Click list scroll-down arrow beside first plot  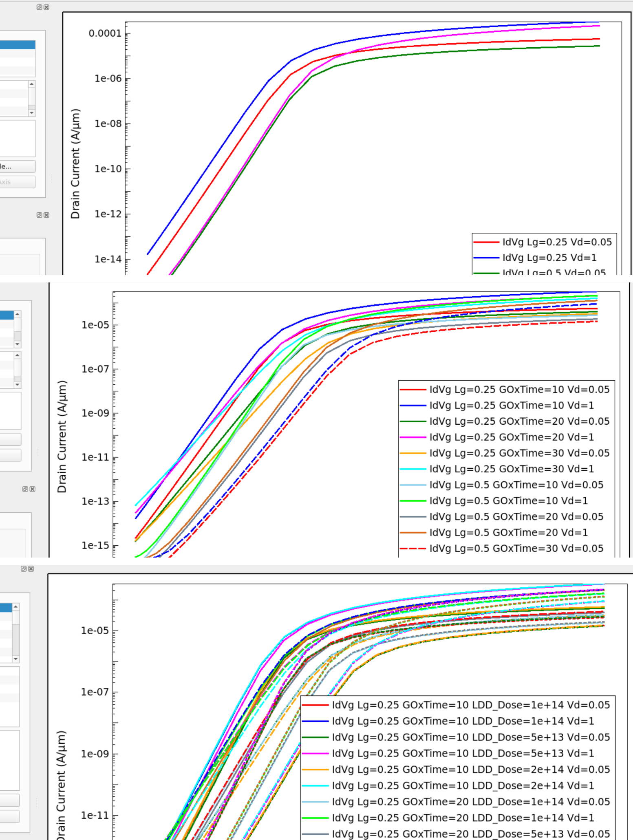32,113
